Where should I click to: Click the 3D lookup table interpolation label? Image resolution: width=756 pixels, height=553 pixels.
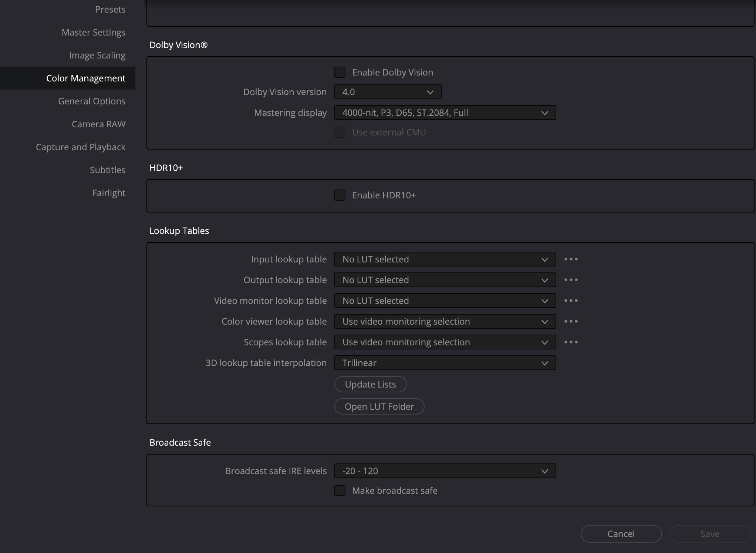pos(266,363)
